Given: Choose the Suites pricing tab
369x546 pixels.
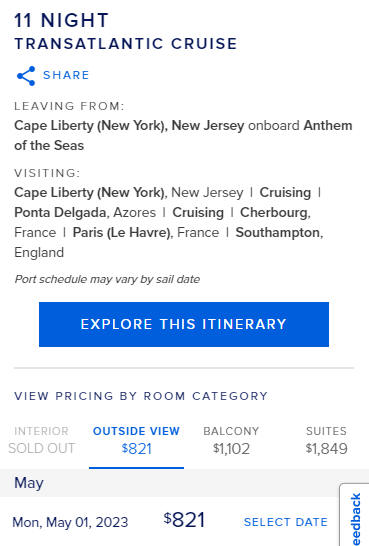Looking at the screenshot, I should pyautogui.click(x=327, y=440).
